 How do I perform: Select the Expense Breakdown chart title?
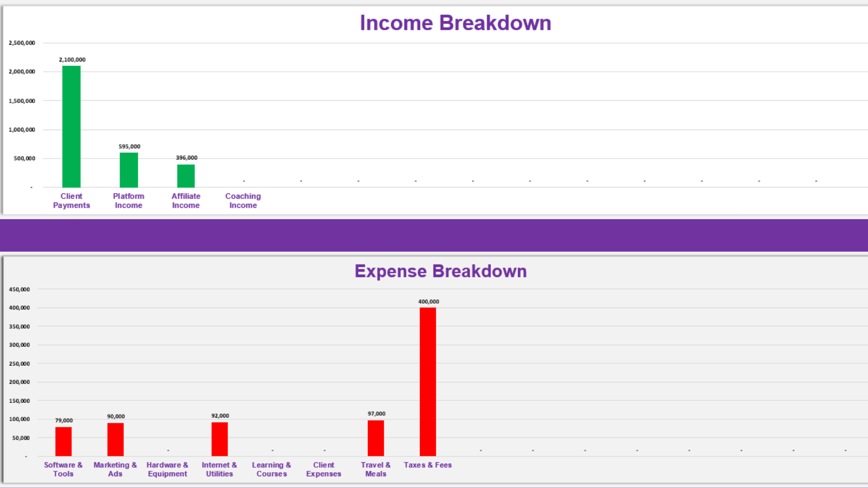[441, 271]
